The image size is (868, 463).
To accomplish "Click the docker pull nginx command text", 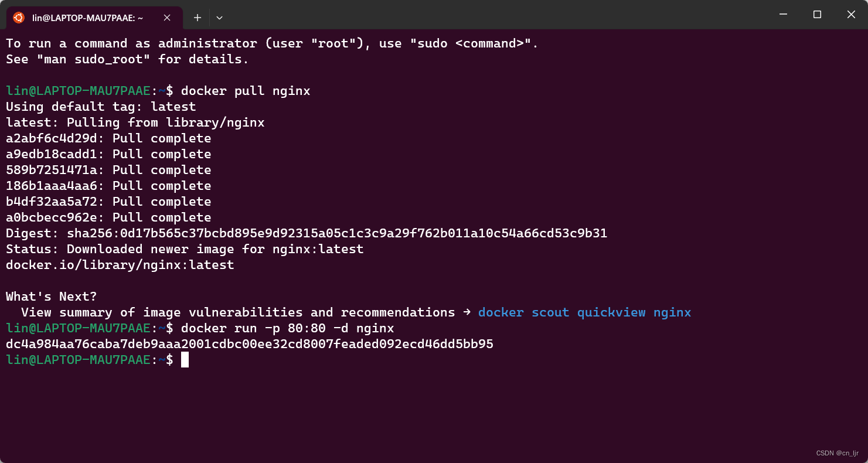I will pos(245,90).
